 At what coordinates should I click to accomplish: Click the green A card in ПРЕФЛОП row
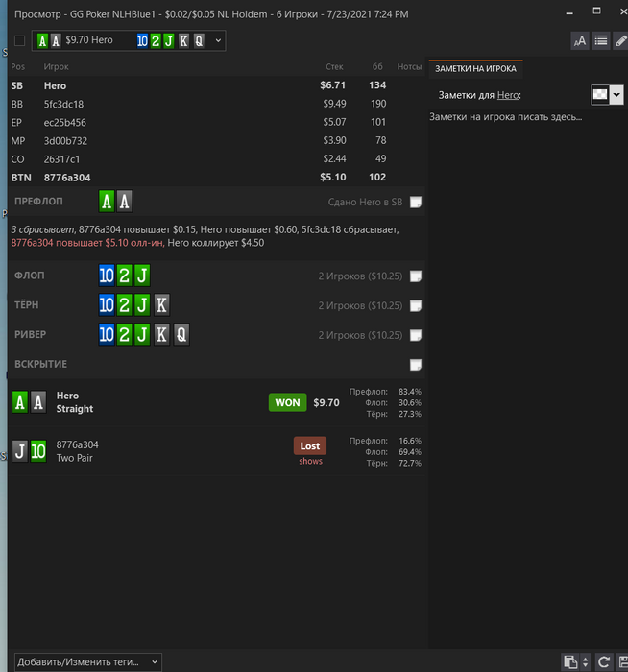point(107,202)
